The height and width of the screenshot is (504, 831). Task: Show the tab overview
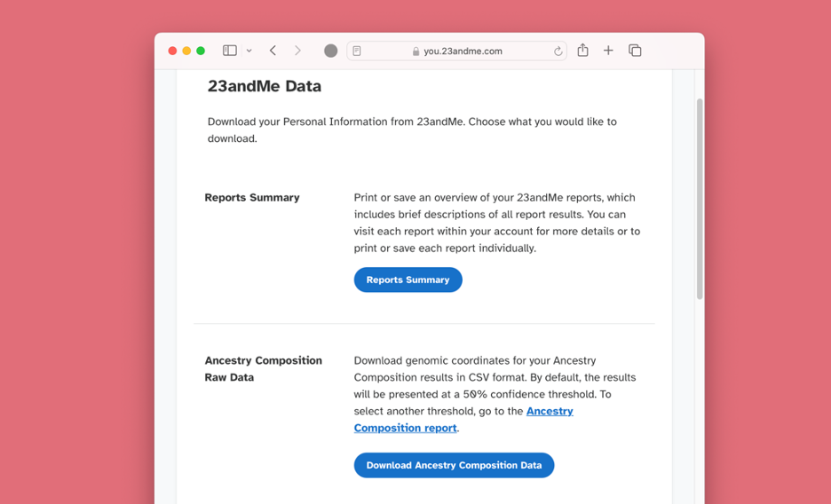pos(635,51)
